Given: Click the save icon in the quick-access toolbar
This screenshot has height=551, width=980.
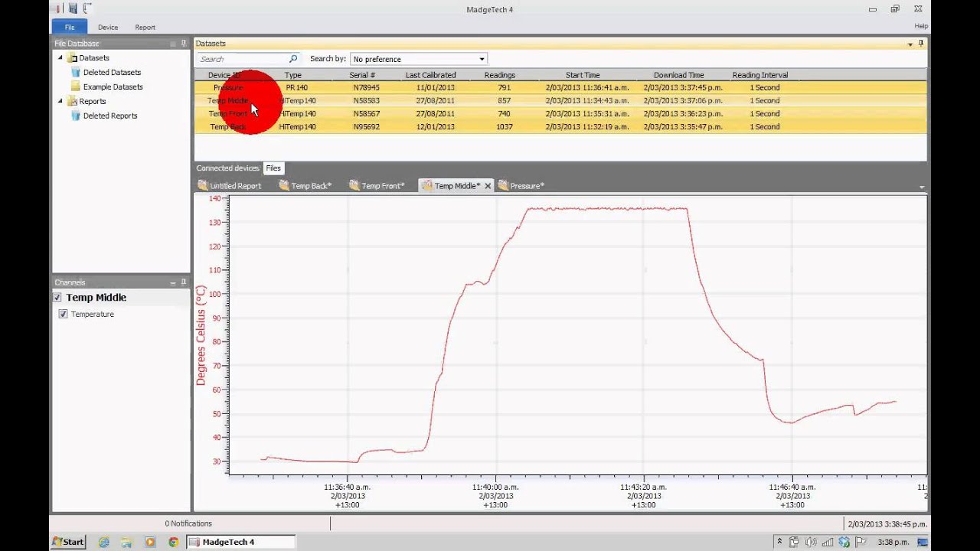Looking at the screenshot, I should 73,8.
